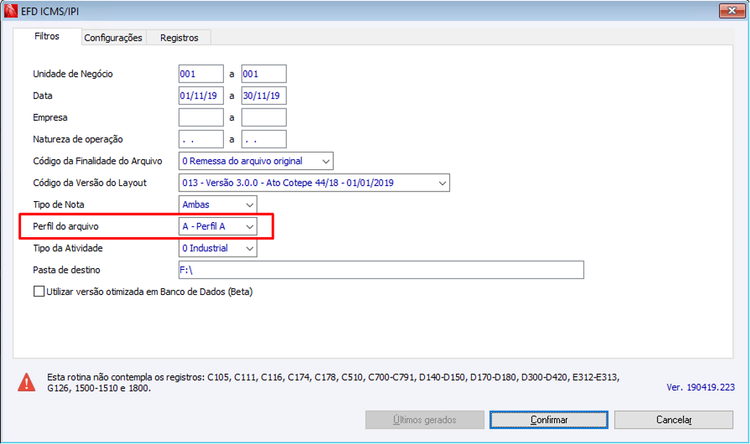Expand Código da Versão do Layout dropdown
The width and height of the screenshot is (750, 444).
[314, 183]
